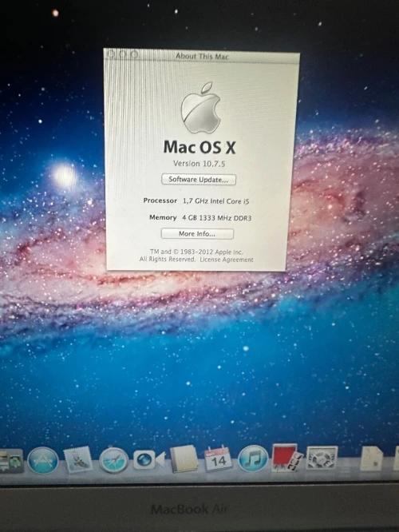Minimize the About This Mac window
This screenshot has height=532, width=399.
coord(123,54)
